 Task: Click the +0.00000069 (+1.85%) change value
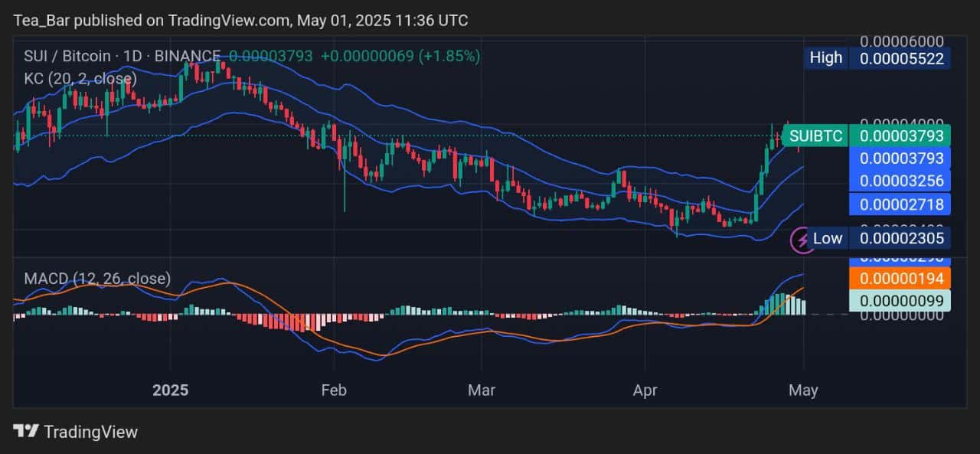400,56
